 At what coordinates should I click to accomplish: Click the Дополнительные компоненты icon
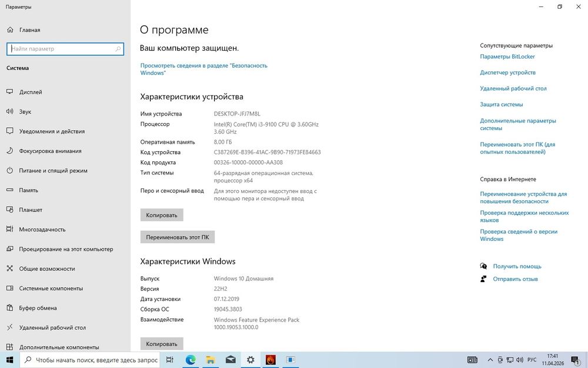tap(10, 347)
